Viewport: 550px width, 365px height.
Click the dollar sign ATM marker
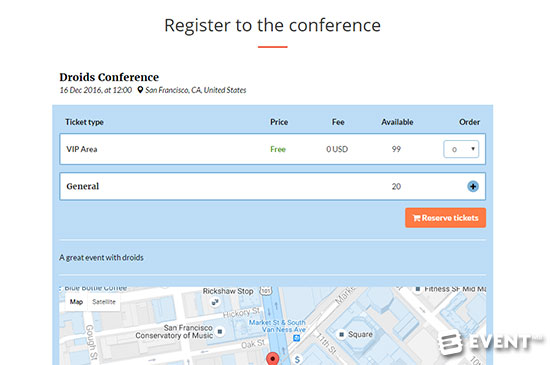click(x=297, y=359)
